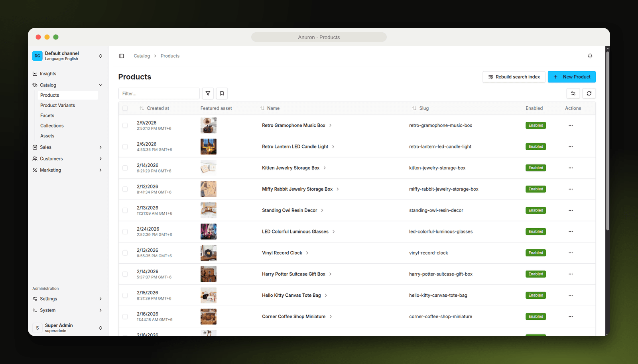The height and width of the screenshot is (364, 638).
Task: Open actions menu for LED Colorful Luminous Glasses
Action: point(571,232)
